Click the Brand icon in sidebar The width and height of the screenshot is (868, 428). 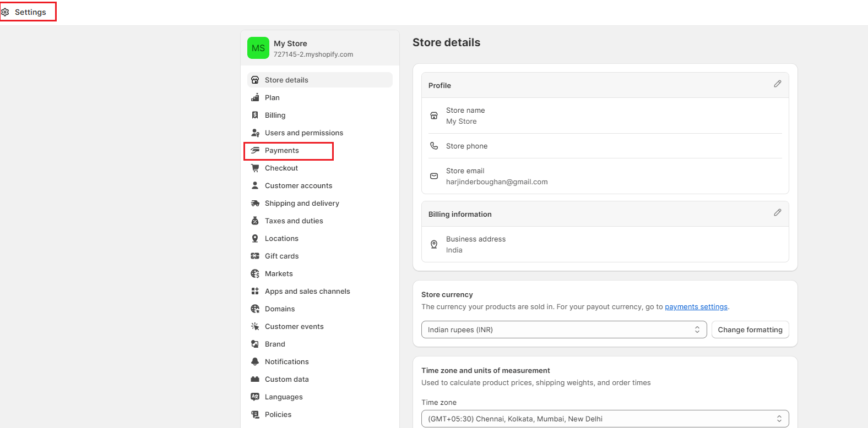255,344
